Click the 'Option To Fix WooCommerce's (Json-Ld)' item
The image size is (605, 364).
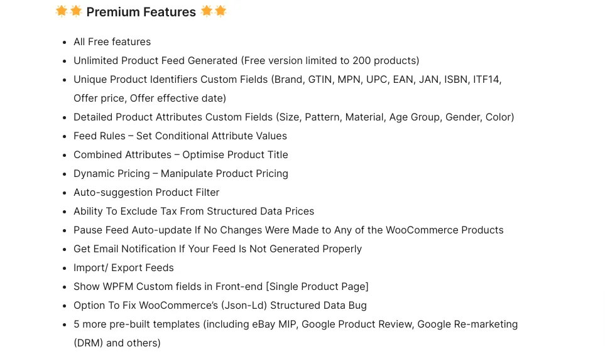(220, 306)
